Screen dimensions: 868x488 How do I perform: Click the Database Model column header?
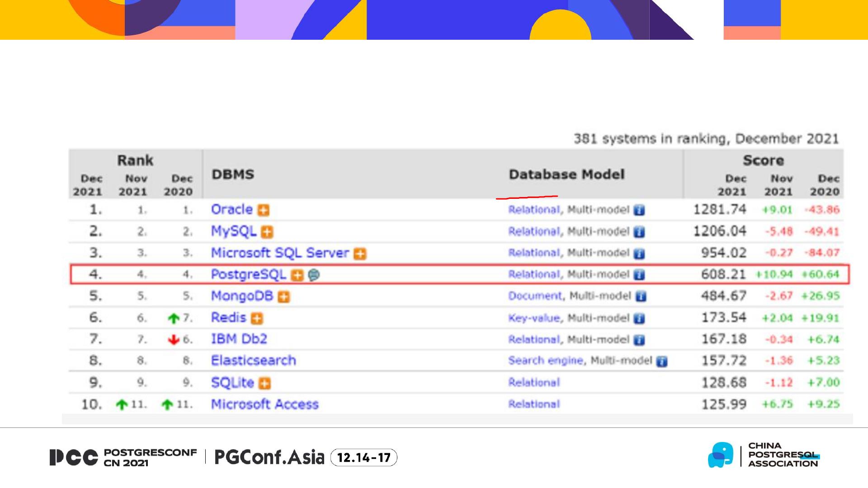click(566, 174)
